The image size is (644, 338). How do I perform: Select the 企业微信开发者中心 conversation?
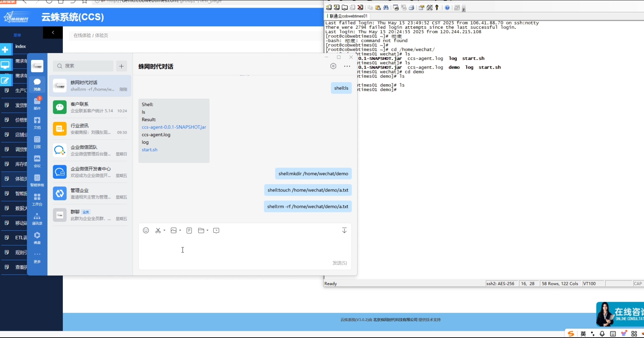point(90,172)
